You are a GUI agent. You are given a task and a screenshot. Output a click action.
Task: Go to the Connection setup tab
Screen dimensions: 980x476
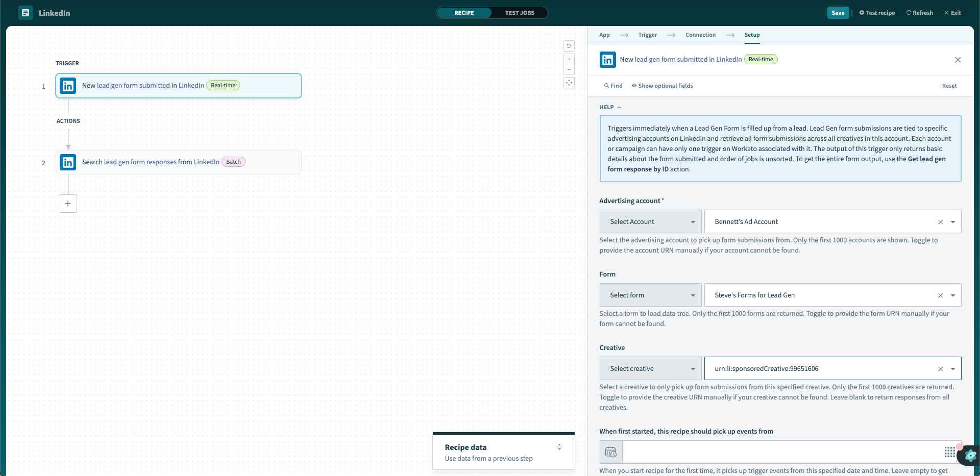pos(700,35)
